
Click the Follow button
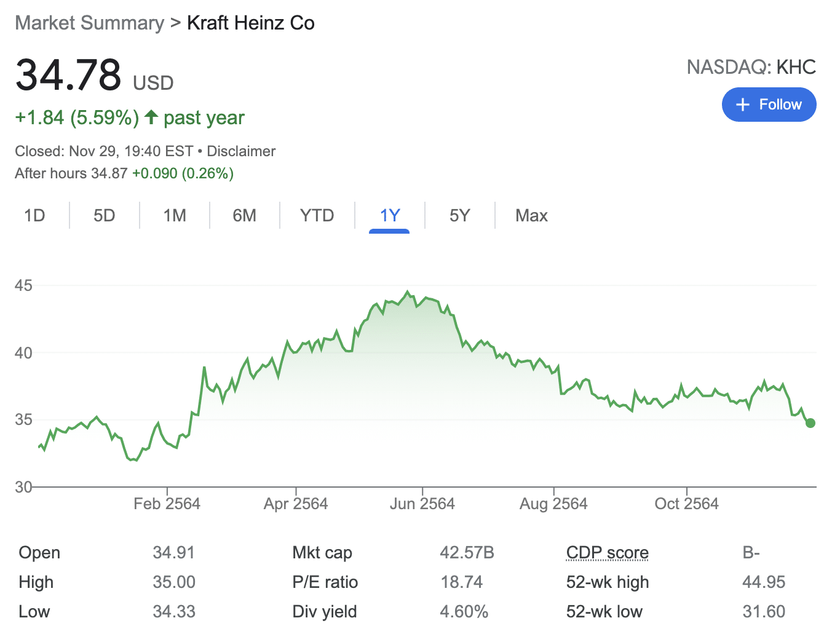coord(769,105)
